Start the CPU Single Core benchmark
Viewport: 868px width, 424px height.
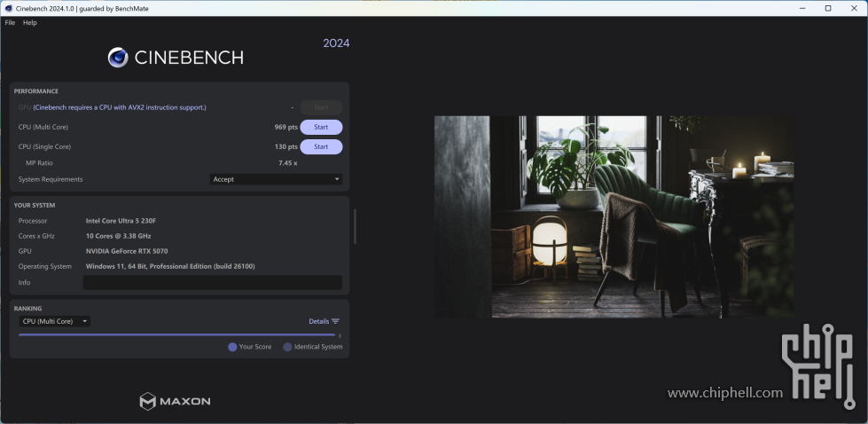point(321,146)
